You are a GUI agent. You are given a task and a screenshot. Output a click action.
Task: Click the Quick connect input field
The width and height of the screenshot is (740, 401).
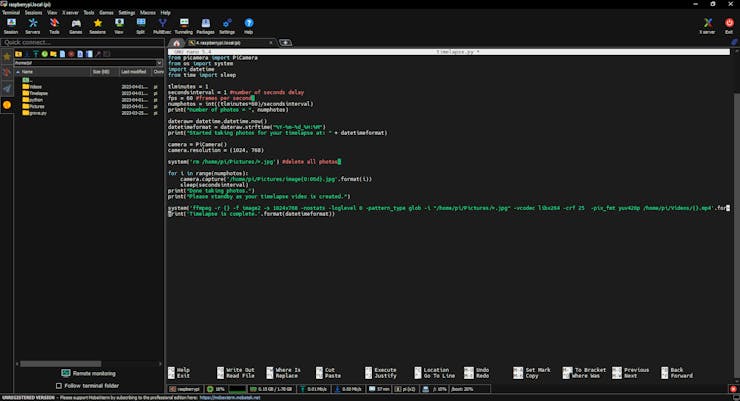(x=80, y=42)
